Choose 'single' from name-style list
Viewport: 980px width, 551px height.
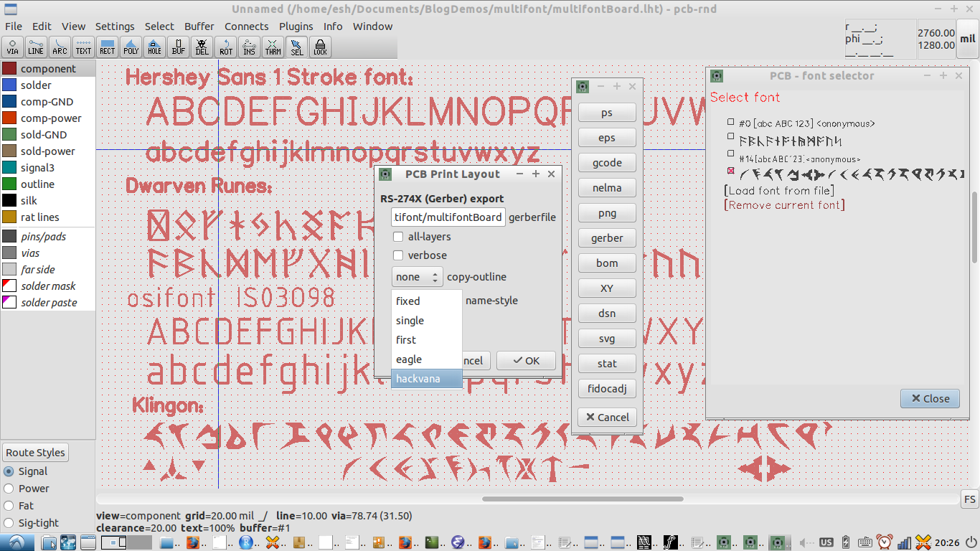(x=427, y=321)
